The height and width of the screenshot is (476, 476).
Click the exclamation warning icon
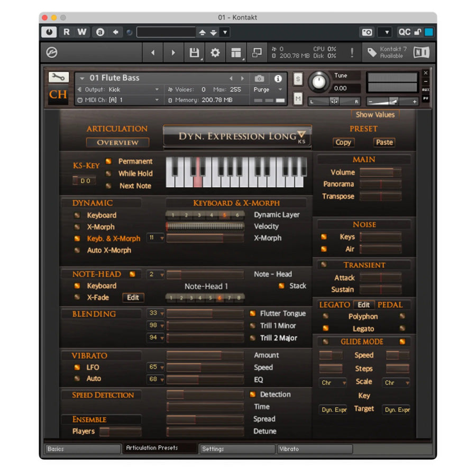pyautogui.click(x=352, y=52)
